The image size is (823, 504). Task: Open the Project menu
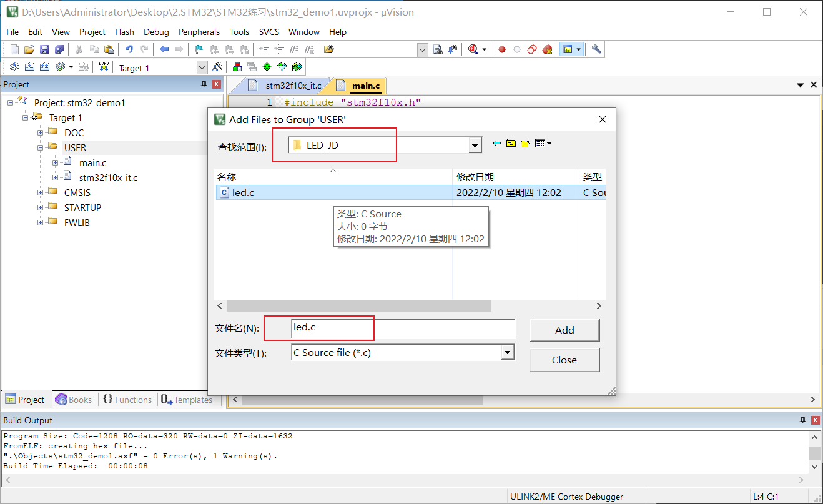[92, 32]
